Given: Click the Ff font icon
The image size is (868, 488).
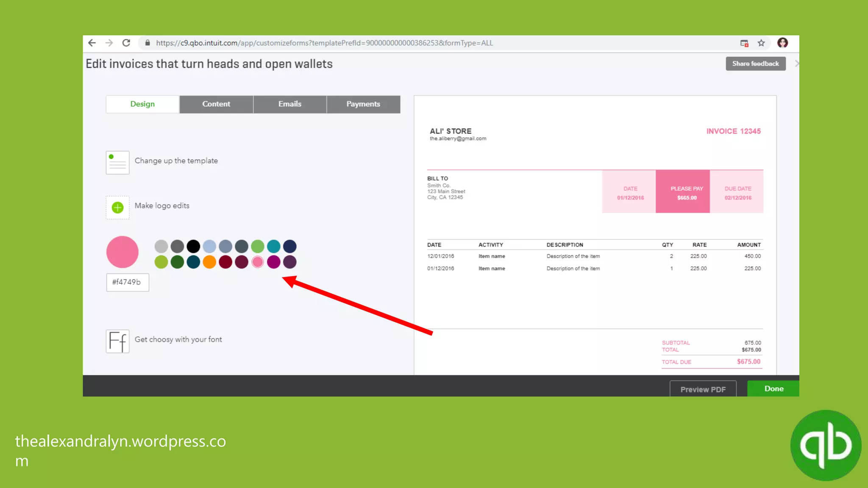Looking at the screenshot, I should (x=117, y=341).
